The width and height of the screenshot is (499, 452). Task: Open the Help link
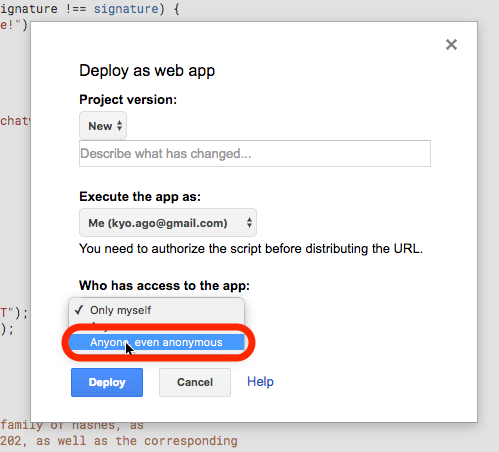pos(260,382)
